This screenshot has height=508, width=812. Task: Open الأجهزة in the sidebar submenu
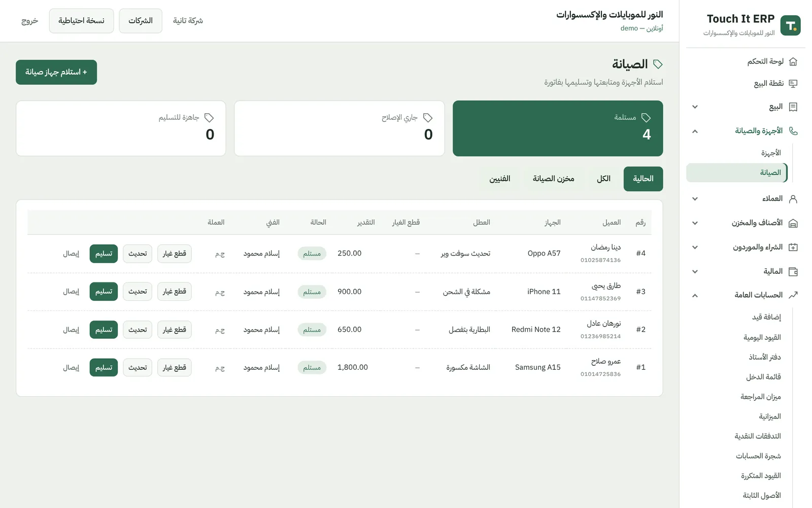771,153
